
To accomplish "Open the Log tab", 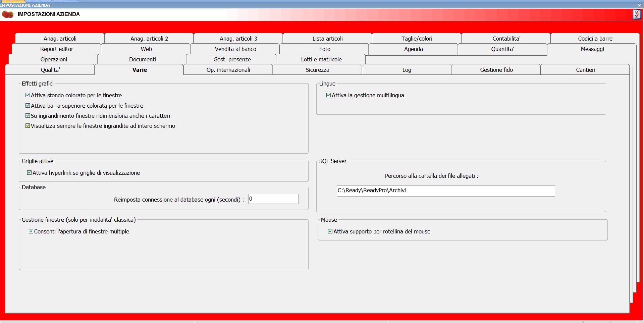I will pyautogui.click(x=407, y=70).
